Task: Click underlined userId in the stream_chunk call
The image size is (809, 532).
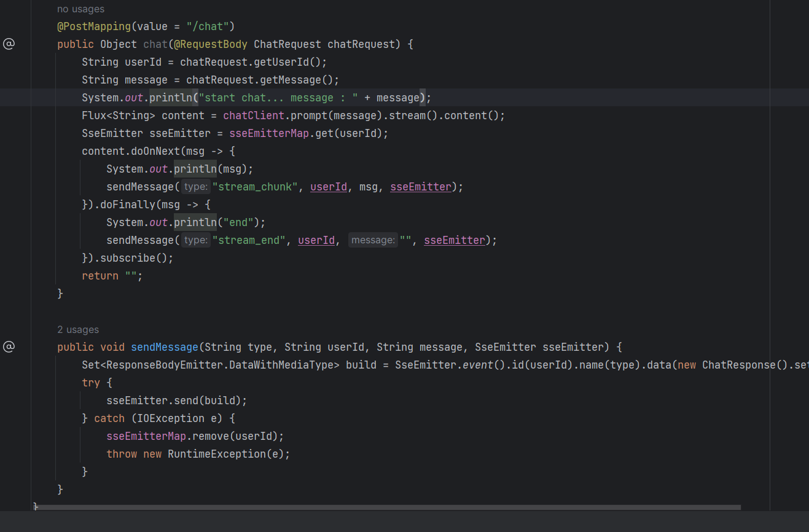Action: coord(329,187)
